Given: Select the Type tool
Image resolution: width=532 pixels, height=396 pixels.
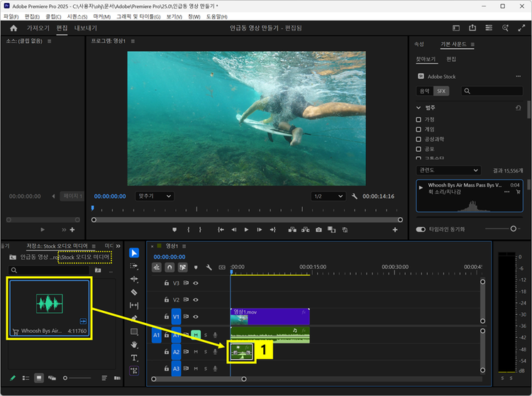Looking at the screenshot, I should click(x=134, y=358).
